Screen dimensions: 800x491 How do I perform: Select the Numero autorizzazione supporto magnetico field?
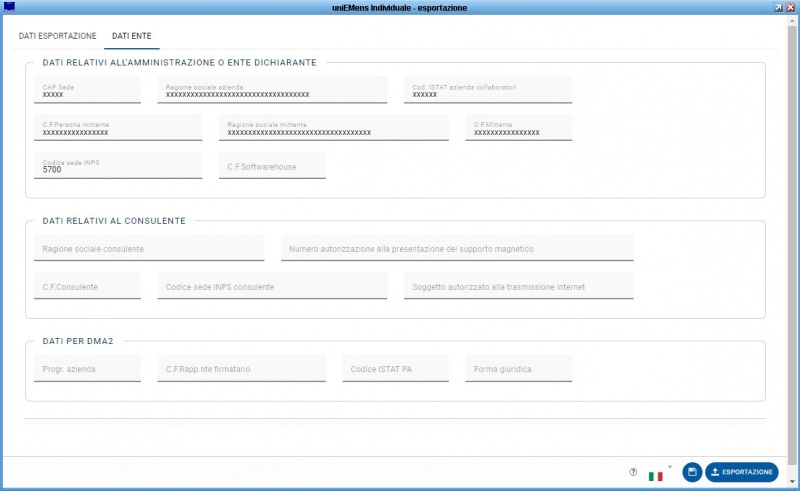pyautogui.click(x=457, y=248)
